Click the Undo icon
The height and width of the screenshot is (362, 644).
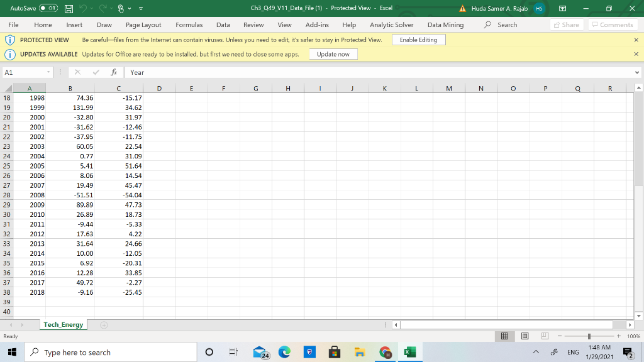click(x=84, y=8)
